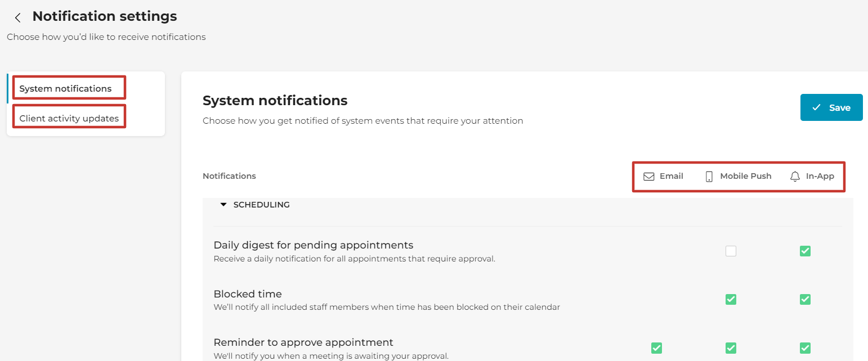The height and width of the screenshot is (361, 868).
Task: Click the In-App bell icon
Action: point(795,177)
